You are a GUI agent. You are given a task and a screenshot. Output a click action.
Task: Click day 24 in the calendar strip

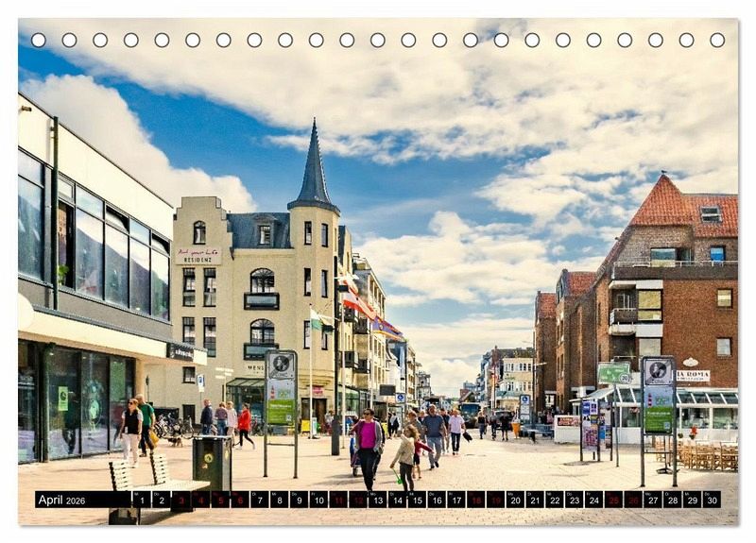point(593,500)
